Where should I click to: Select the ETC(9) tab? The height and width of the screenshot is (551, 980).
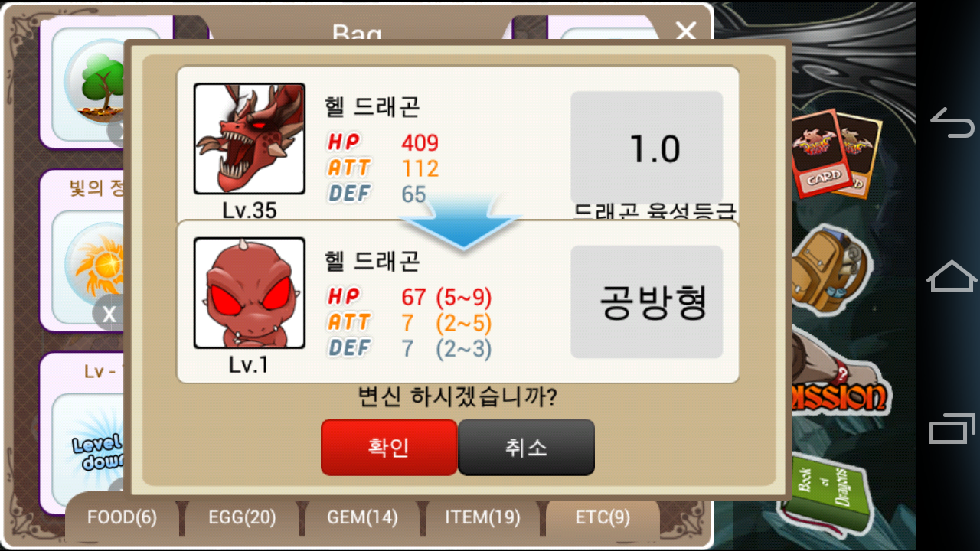point(603,518)
